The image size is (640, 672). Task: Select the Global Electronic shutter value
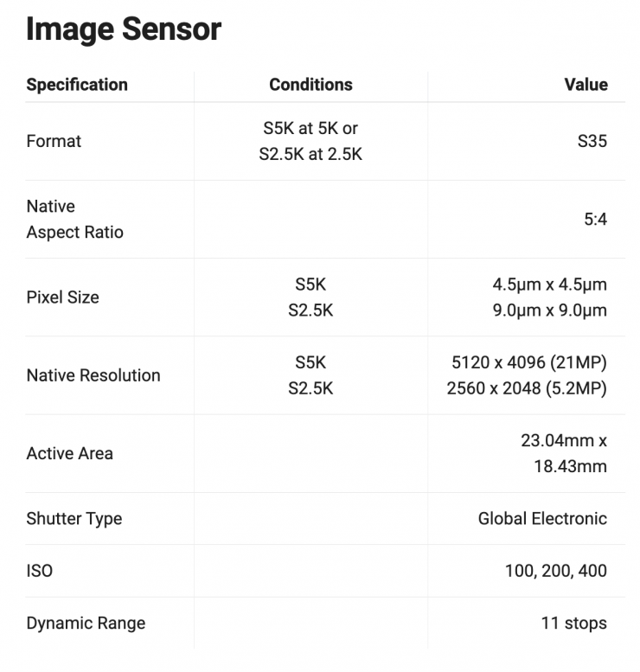[x=542, y=519]
